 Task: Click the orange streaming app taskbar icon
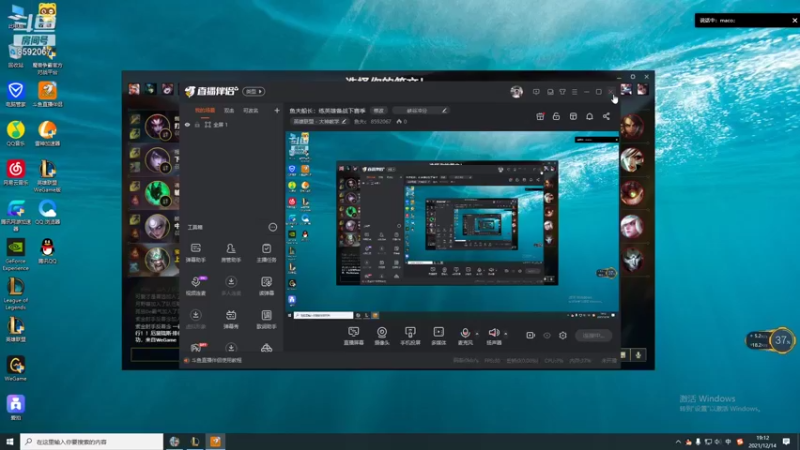[x=216, y=441]
